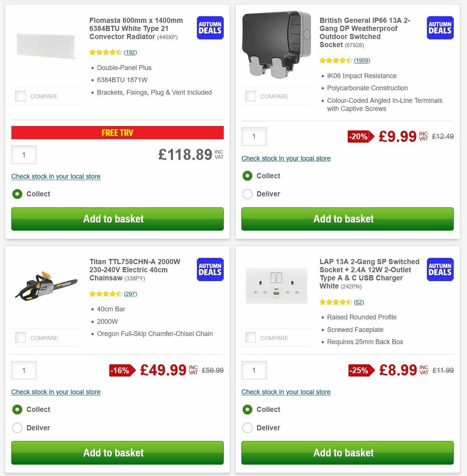Click the Autumn Deals badge on the radiator listing

click(210, 28)
